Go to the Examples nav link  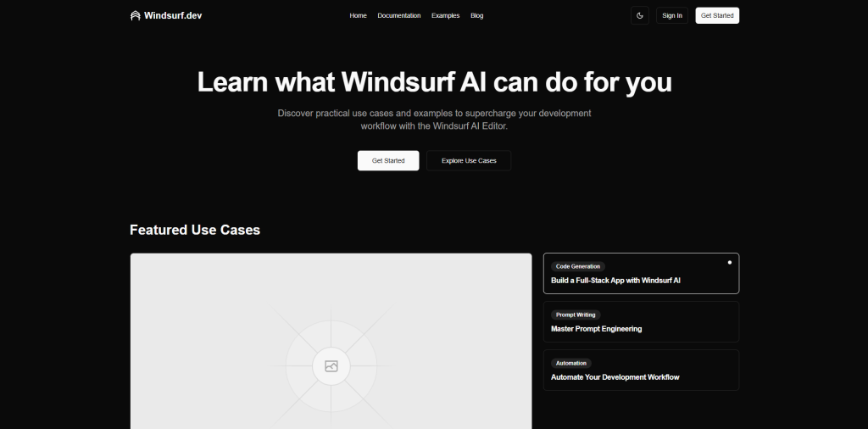click(x=446, y=15)
